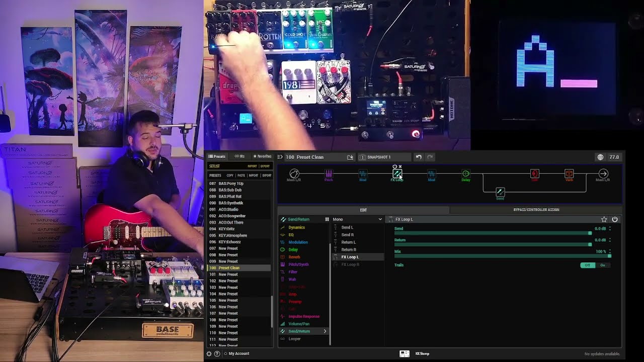This screenshot has width=644, height=362.
Task: Collapse the preset sidebar with arrow icon
Action: point(280,157)
